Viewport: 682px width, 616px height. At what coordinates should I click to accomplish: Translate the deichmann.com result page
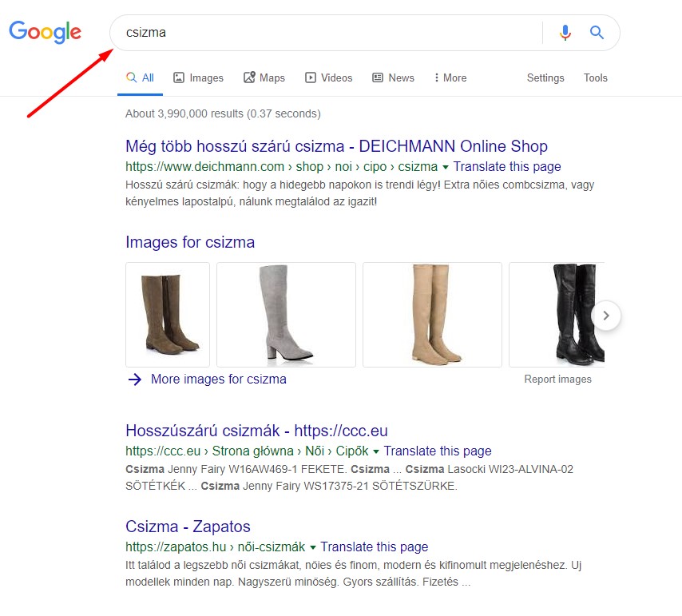(x=507, y=167)
